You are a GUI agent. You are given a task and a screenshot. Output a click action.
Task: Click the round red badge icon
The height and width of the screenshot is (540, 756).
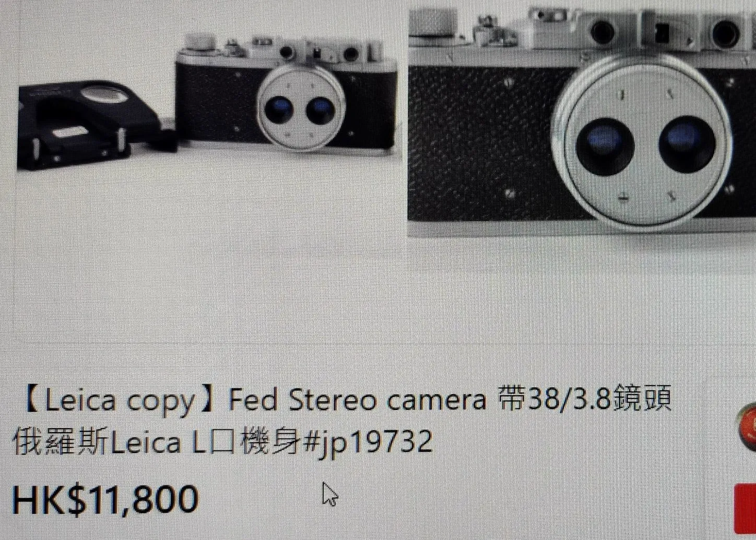(747, 426)
